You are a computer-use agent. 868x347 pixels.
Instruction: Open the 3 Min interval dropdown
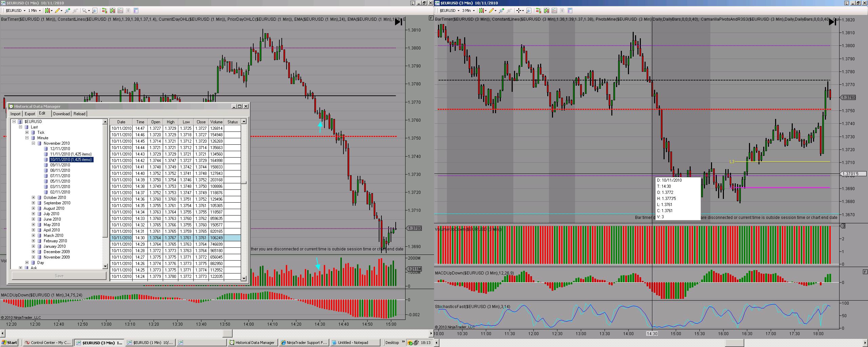[469, 11]
